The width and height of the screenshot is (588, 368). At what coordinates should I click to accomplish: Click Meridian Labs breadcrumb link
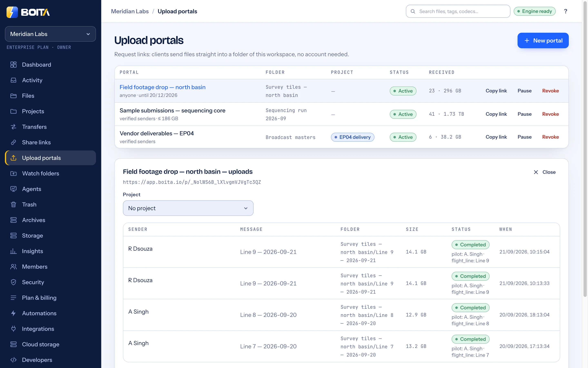[x=130, y=11]
